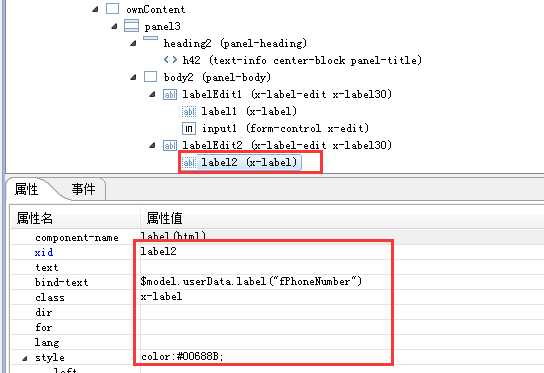Screen dimensions: 544x373
Task: Select panel3 in the tree
Action: click(162, 27)
